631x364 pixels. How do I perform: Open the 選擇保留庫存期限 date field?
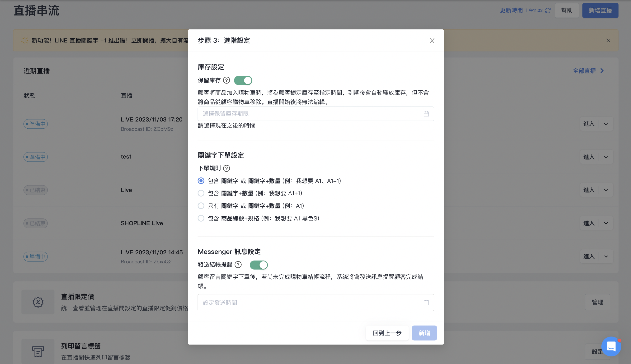tap(316, 114)
